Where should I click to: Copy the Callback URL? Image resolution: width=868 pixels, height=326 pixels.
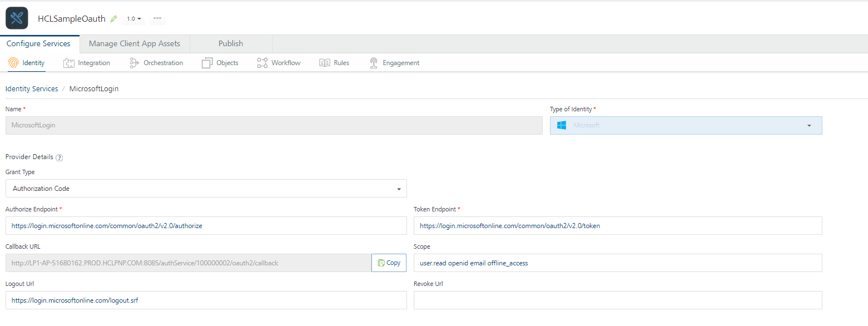pos(389,263)
